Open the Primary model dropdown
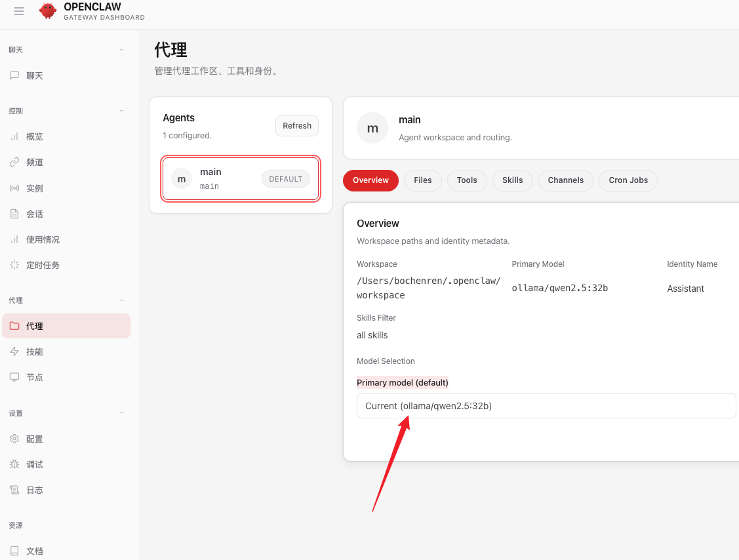Viewport: 739px width, 560px height. click(x=546, y=406)
